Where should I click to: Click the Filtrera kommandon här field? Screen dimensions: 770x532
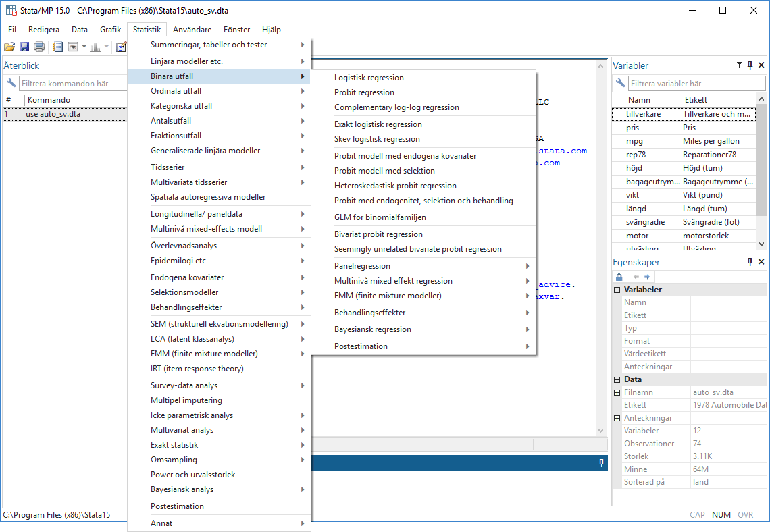(73, 84)
